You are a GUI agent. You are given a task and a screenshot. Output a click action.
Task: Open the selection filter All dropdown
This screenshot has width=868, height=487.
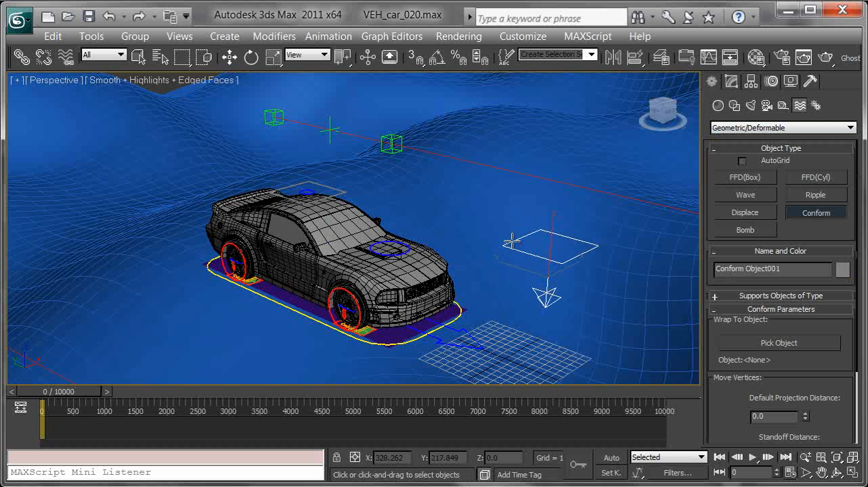coord(104,55)
